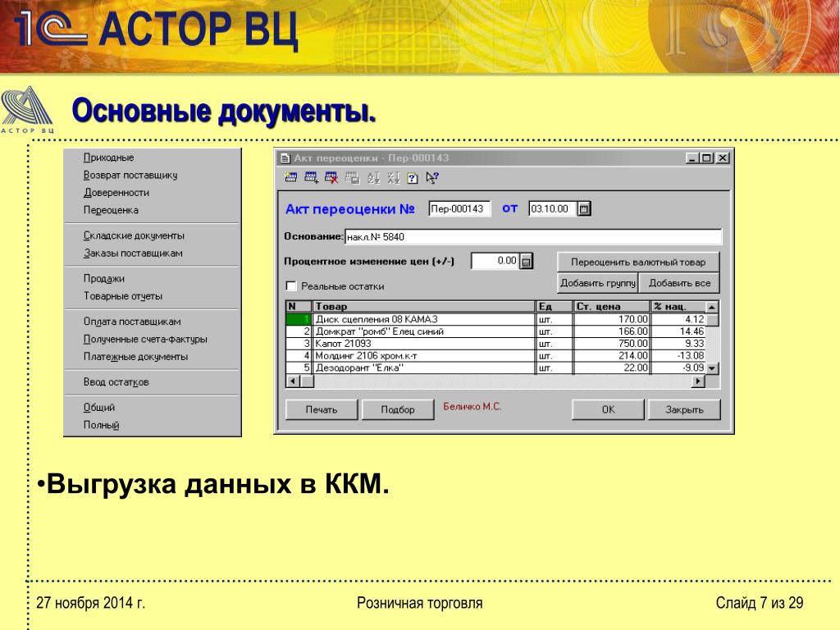Toggle the Реальные остатки checkbox

pos(291,286)
